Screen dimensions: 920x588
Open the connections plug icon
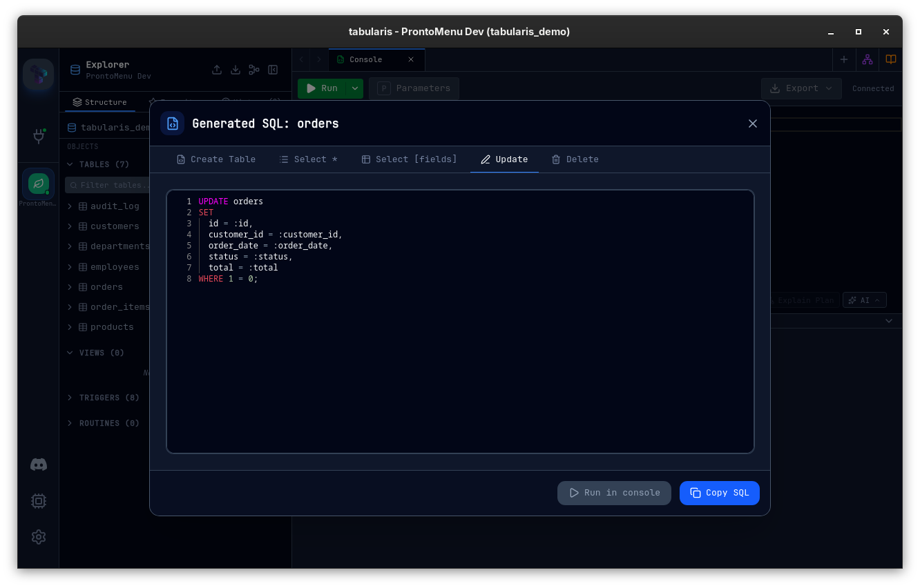tap(39, 136)
